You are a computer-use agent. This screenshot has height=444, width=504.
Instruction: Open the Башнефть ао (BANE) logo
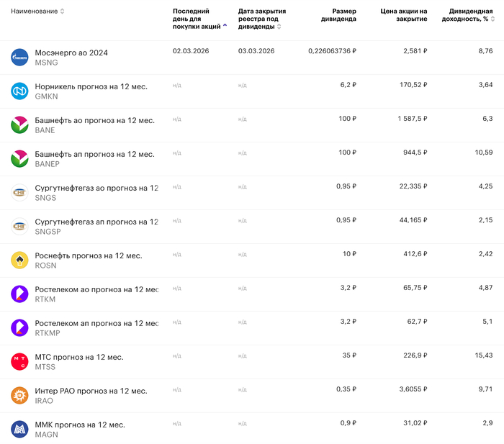coord(19,125)
